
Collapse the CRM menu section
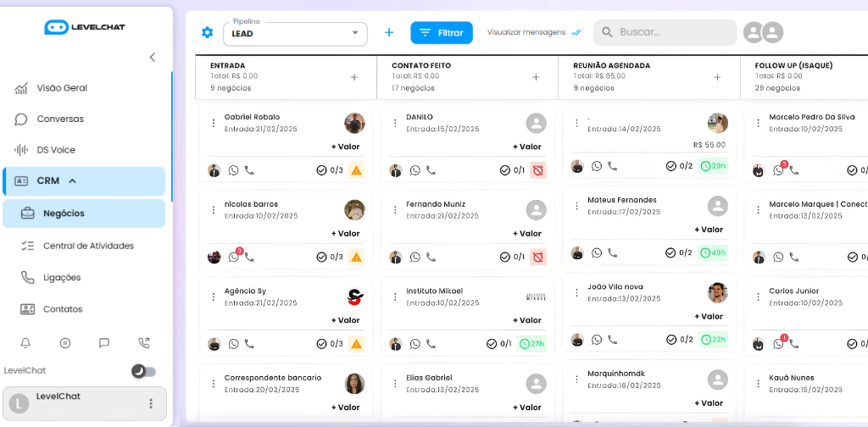pyautogui.click(x=73, y=181)
